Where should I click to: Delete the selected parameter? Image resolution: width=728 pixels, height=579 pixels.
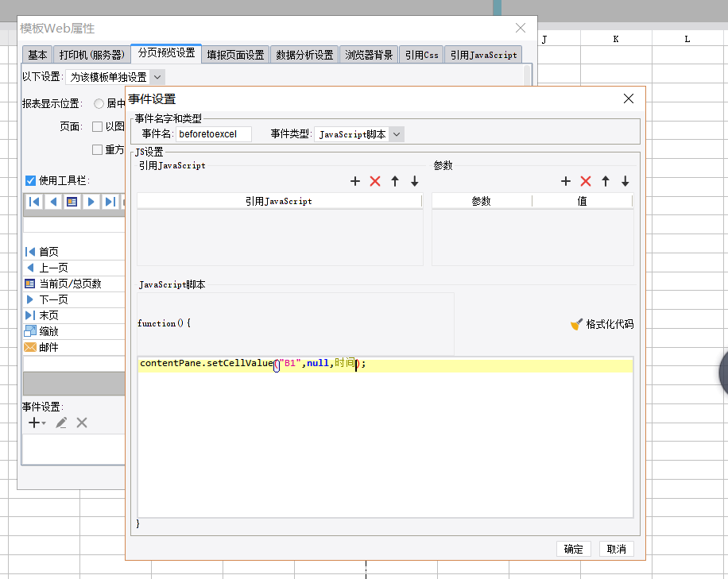tap(586, 181)
